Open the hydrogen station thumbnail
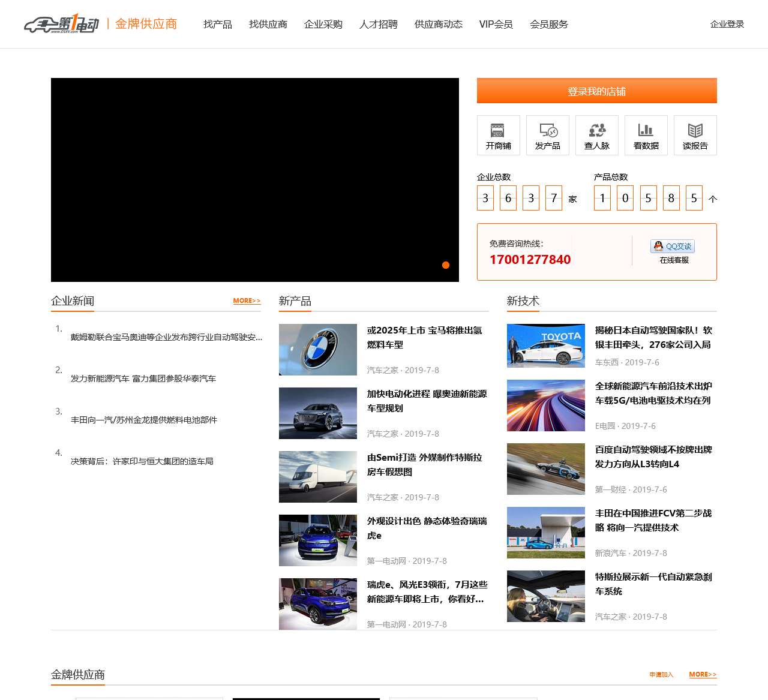The width and height of the screenshot is (768, 700). pyautogui.click(x=546, y=533)
